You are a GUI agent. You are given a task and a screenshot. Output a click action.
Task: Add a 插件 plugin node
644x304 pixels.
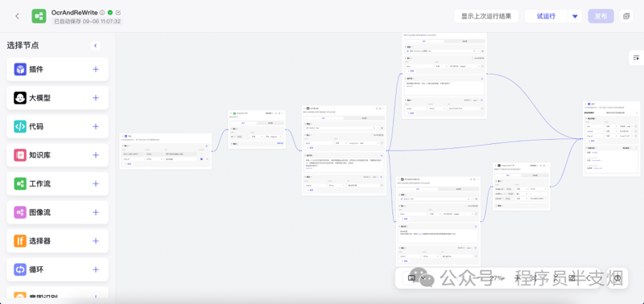96,69
